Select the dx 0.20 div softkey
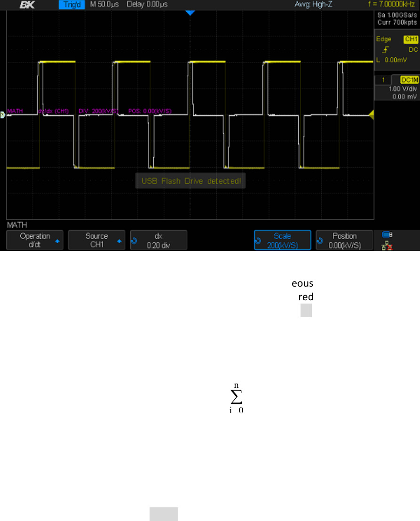The height and width of the screenshot is (521, 420). (x=158, y=240)
